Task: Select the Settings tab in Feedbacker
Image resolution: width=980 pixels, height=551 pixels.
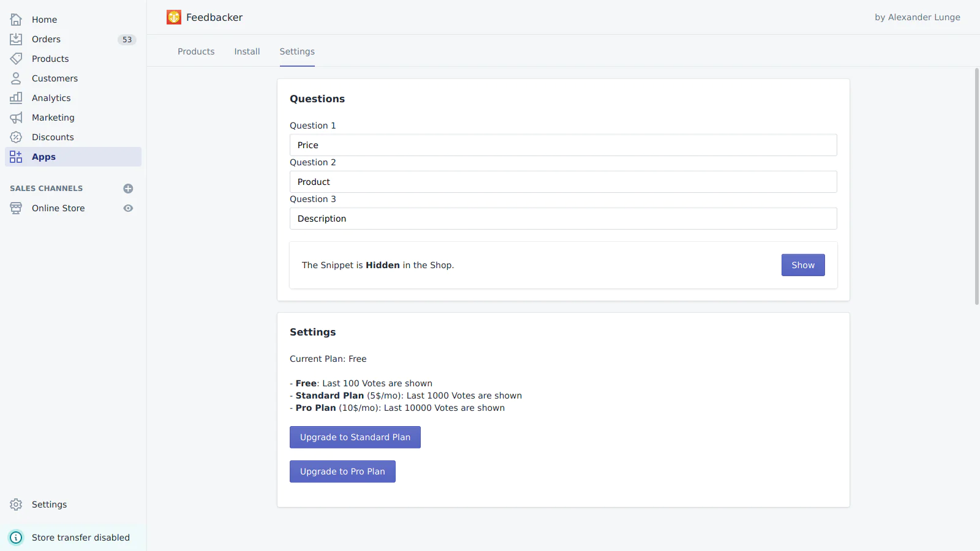Action: 297,51
